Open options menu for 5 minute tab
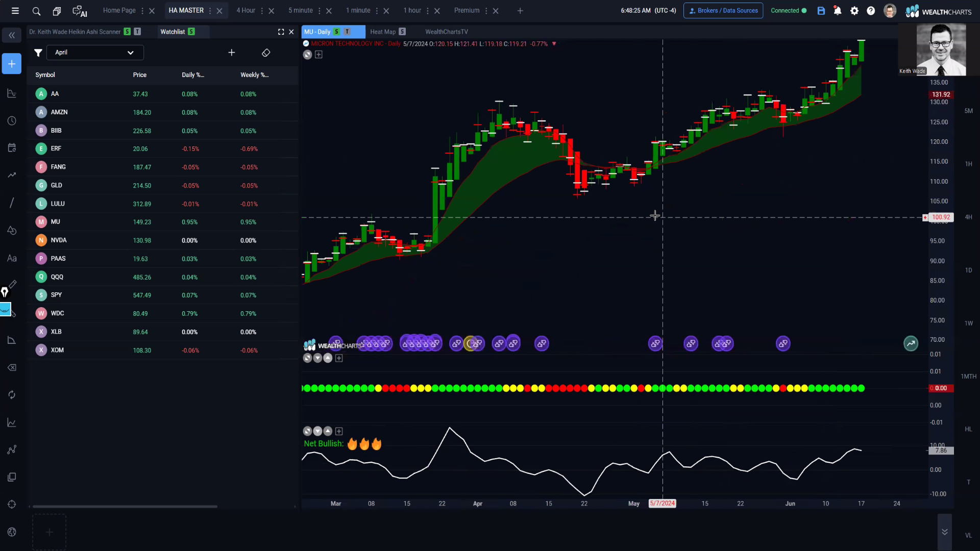 point(320,11)
